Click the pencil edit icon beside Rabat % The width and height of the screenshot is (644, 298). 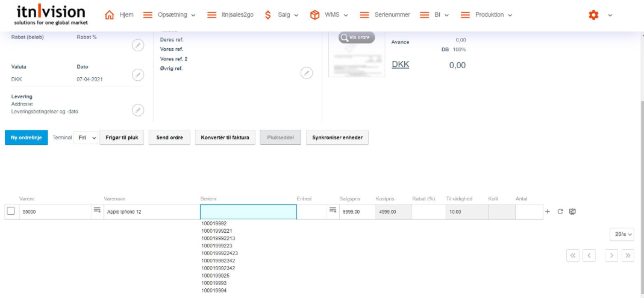(x=138, y=45)
